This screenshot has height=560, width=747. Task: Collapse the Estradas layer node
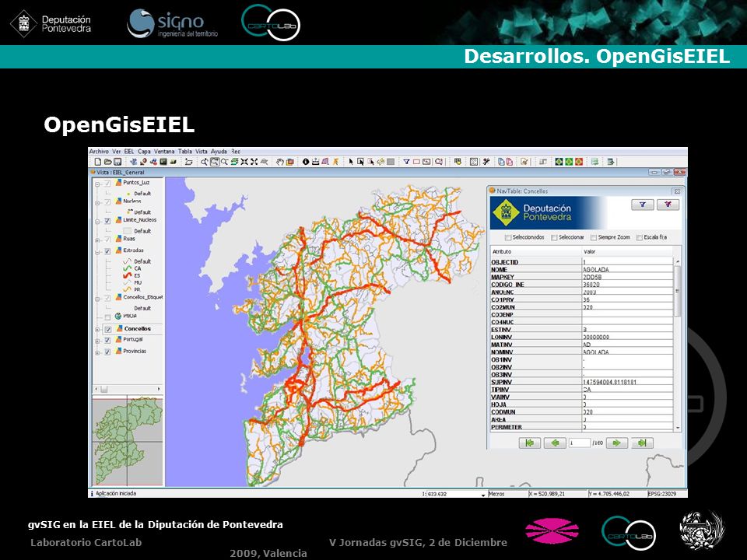(x=97, y=251)
